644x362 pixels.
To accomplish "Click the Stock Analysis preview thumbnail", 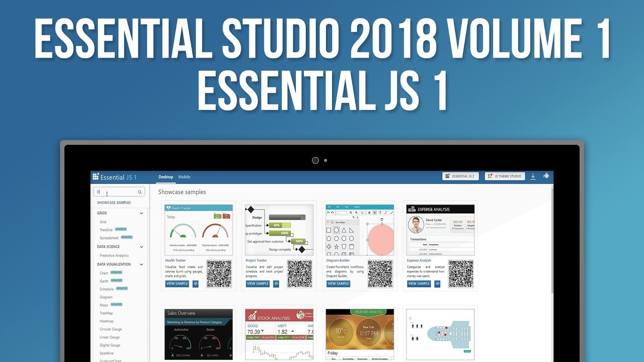I will tap(279, 334).
